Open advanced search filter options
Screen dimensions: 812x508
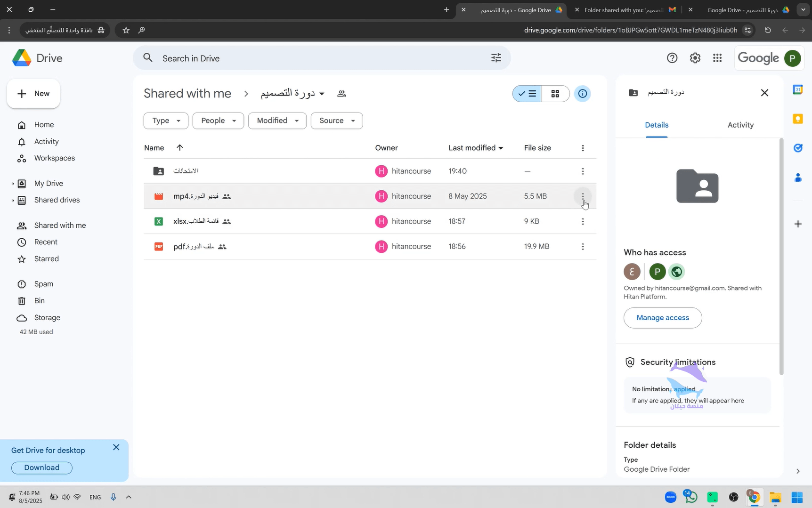click(x=496, y=58)
